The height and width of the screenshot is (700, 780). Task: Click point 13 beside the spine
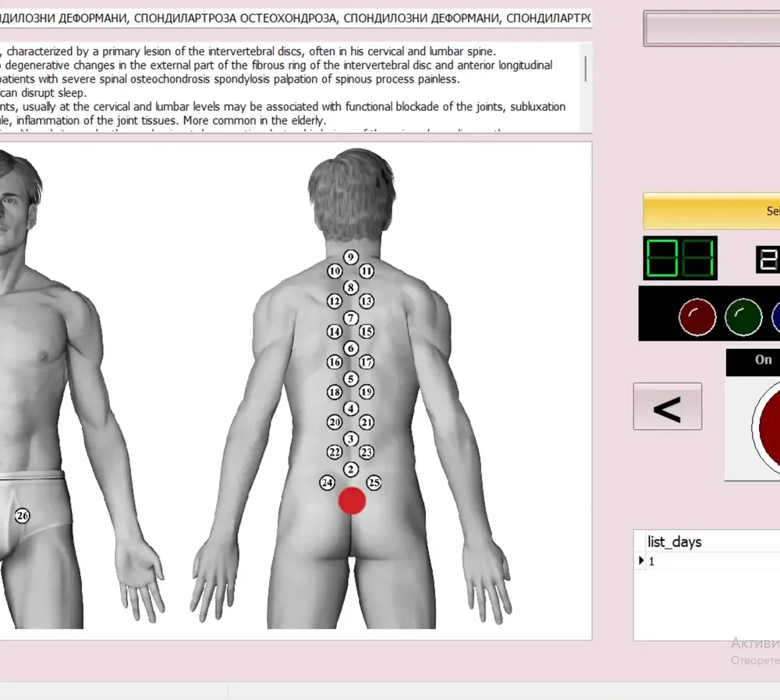click(367, 301)
